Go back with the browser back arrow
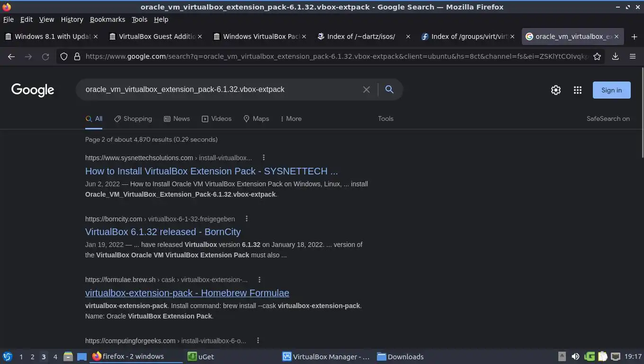Image resolution: width=644 pixels, height=364 pixels. tap(11, 56)
